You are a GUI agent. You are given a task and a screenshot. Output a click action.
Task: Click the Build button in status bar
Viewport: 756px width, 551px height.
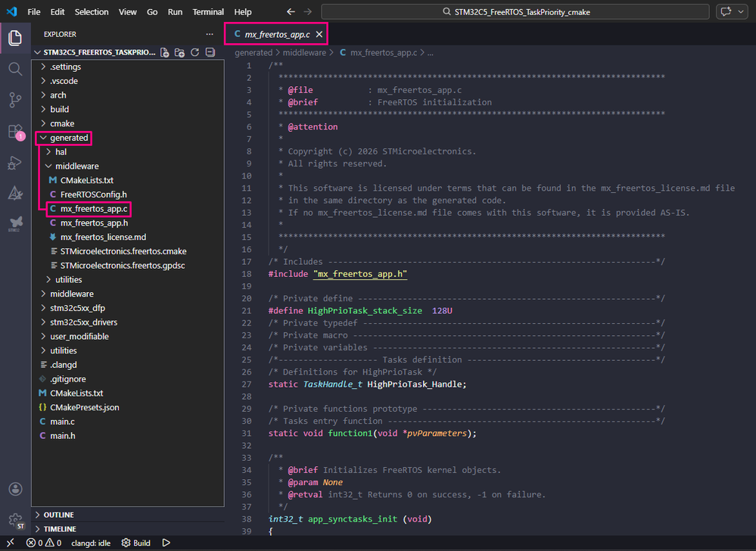click(x=136, y=543)
